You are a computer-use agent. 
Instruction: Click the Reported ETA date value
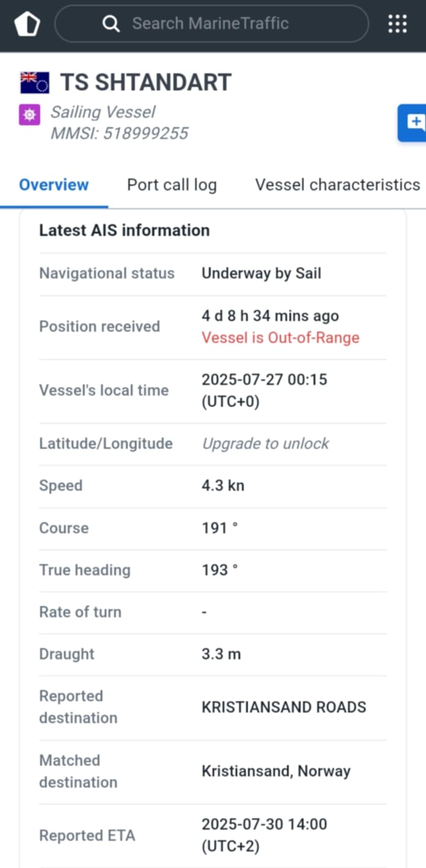click(x=264, y=835)
